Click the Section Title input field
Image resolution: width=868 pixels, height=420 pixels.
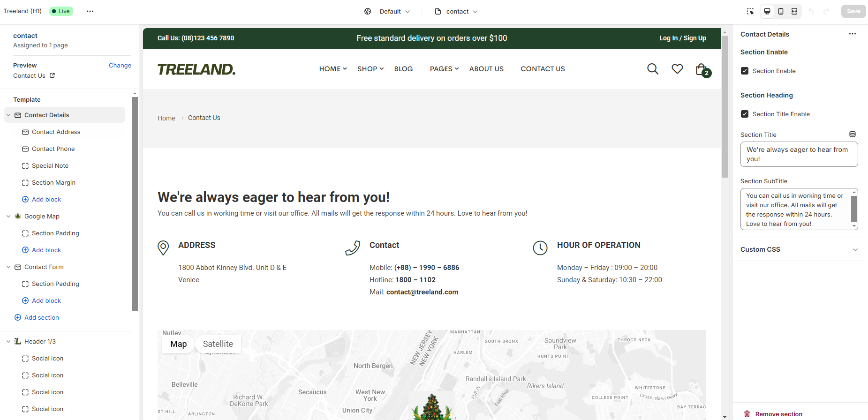799,154
